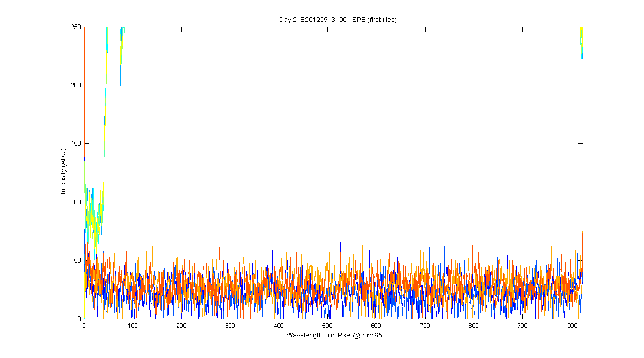Click the plot title 'Day 2 B20120913_001.SPE (first files)'
Image resolution: width=644 pixels, height=358 pixels.
338,20
